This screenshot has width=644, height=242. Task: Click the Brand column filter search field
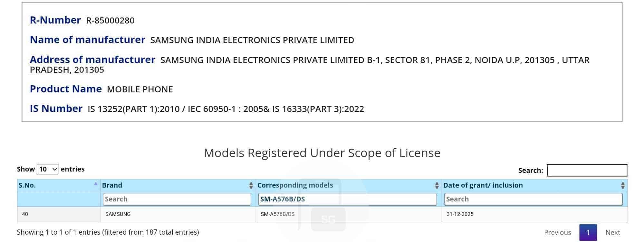(x=177, y=199)
